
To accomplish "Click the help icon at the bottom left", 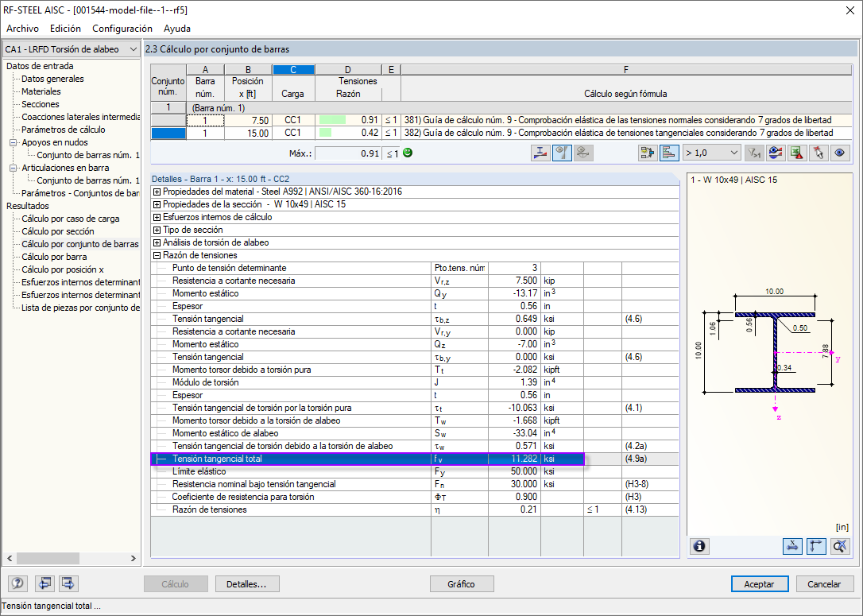I will (x=17, y=584).
